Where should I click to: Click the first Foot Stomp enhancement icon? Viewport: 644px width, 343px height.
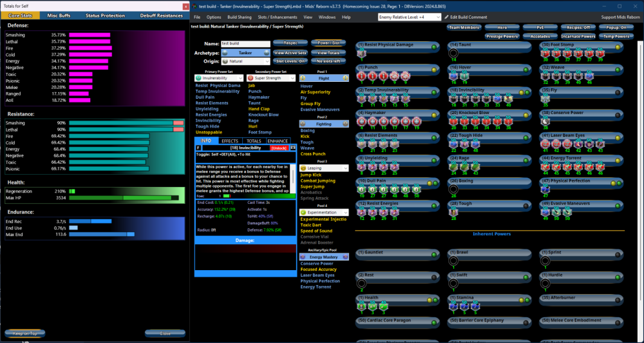pos(545,53)
